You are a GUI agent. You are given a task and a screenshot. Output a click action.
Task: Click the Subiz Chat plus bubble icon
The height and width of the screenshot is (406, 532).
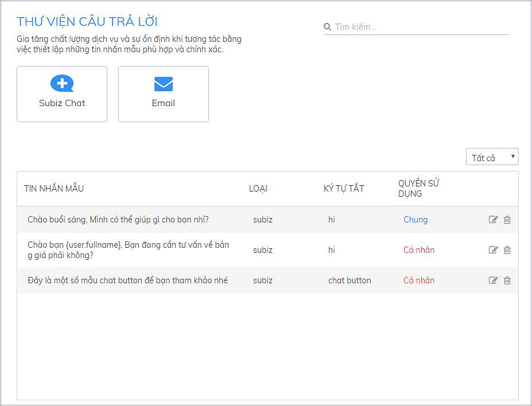(62, 84)
